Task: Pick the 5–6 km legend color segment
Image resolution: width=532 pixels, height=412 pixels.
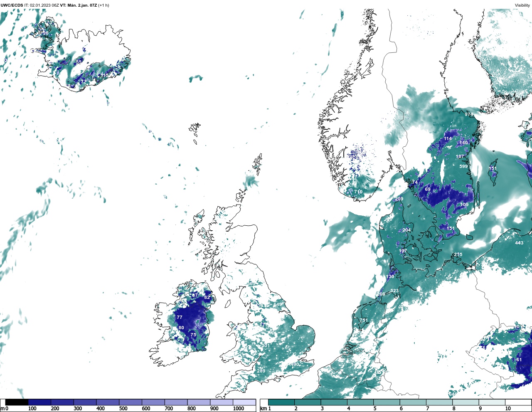Action: [x=387, y=402]
